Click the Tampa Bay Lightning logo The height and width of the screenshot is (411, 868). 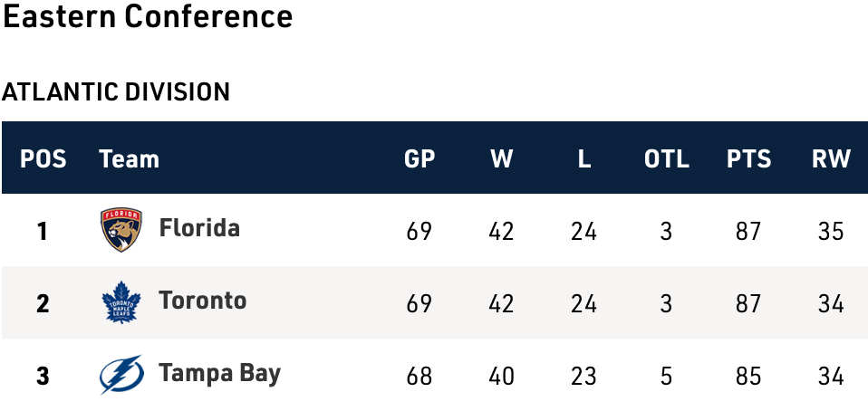point(121,375)
